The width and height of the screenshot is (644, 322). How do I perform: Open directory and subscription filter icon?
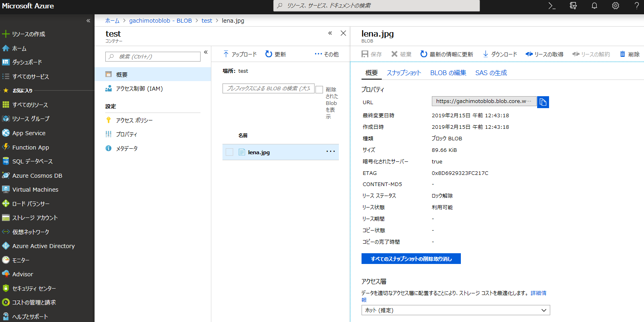click(x=573, y=6)
